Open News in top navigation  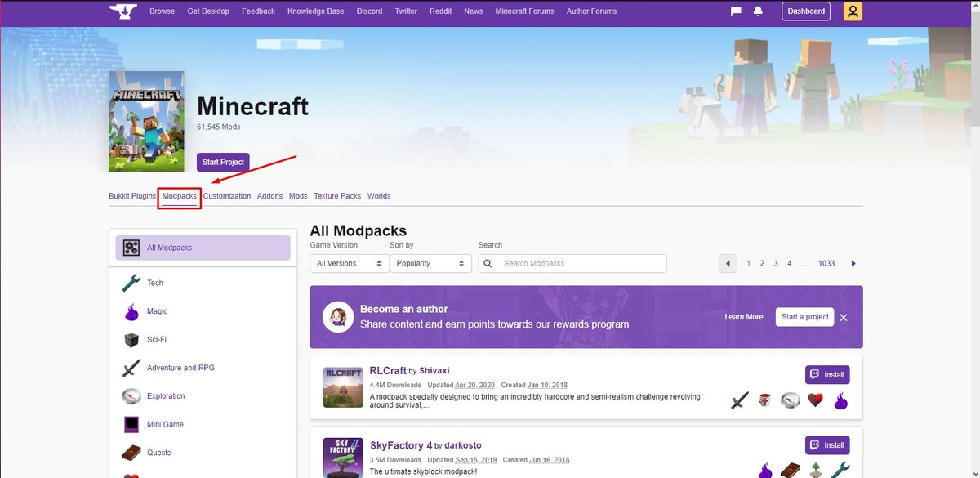click(474, 11)
